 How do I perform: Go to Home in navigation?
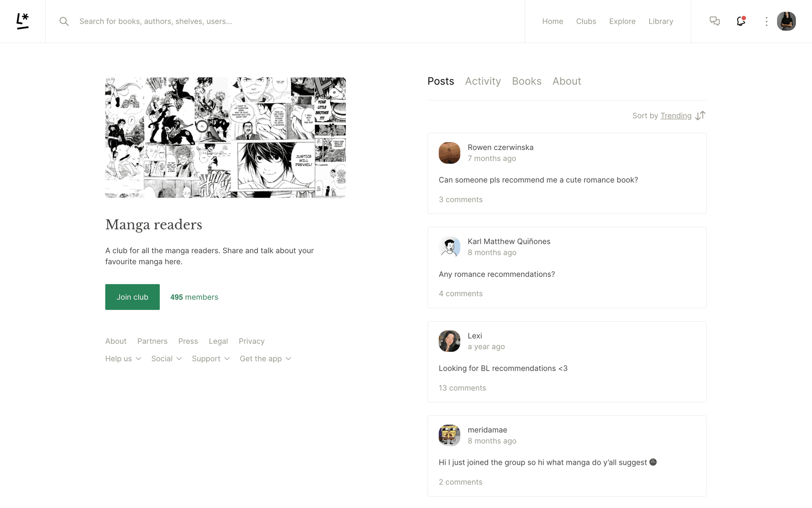(x=552, y=21)
